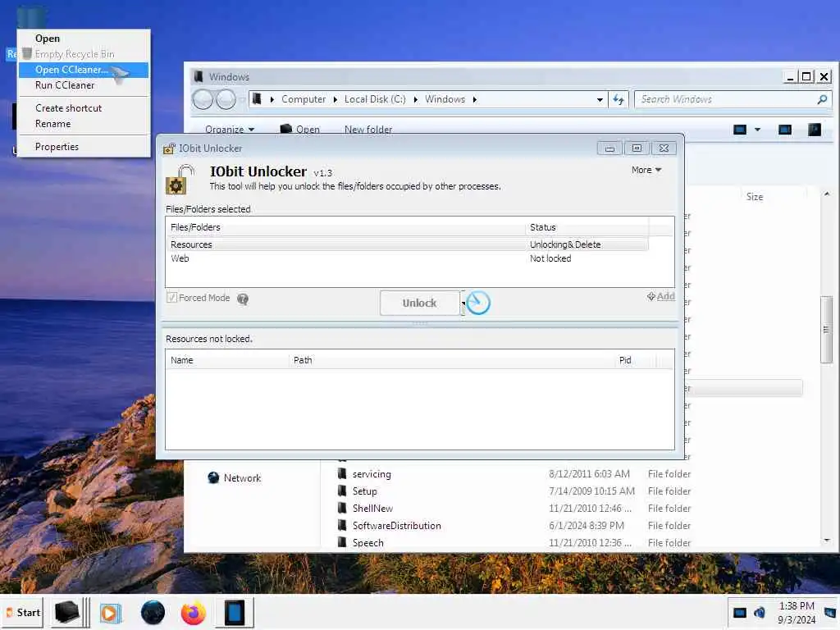
Task: Click the Pid column header
Action: tap(636, 360)
